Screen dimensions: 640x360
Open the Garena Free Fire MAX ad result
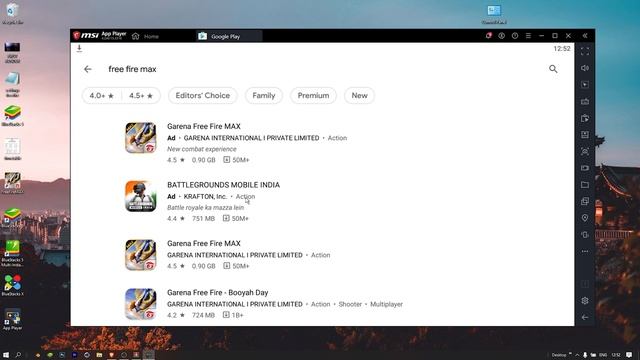click(322, 143)
